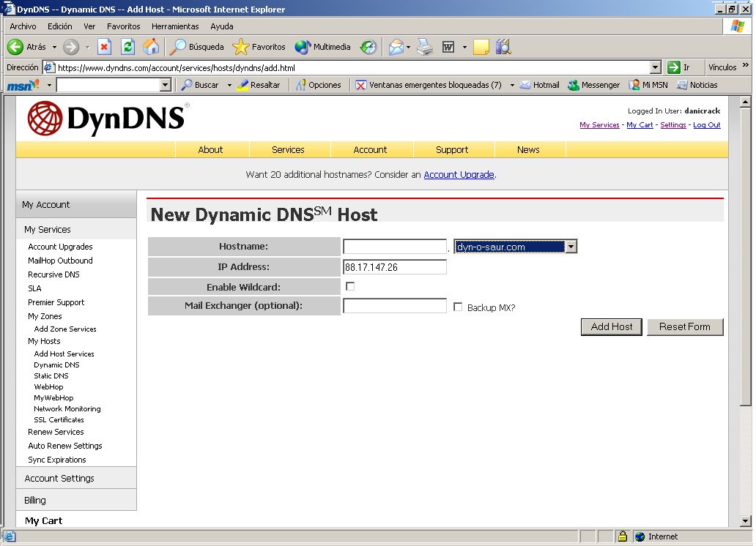
Task: Click the DynDNS logo
Action: [108, 118]
